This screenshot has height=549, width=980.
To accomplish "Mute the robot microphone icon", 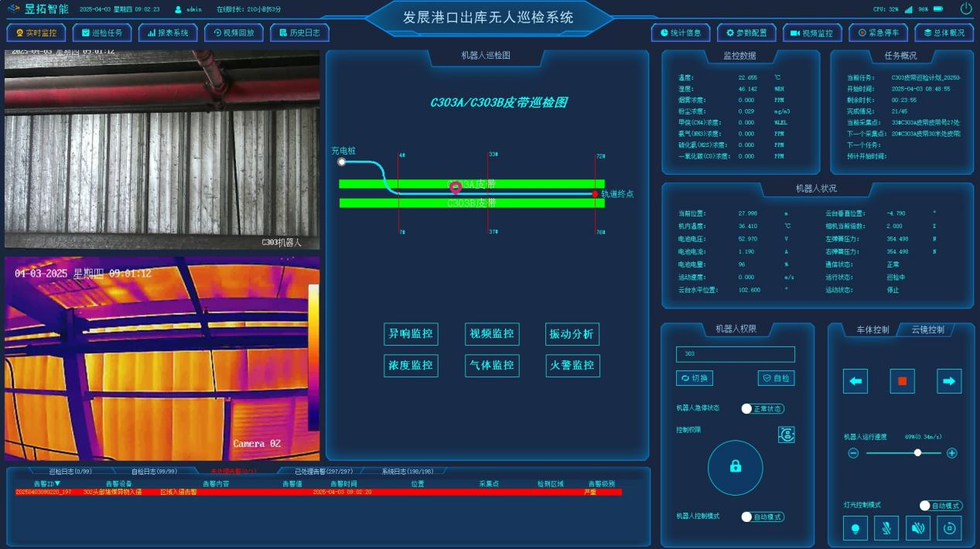I will pos(886,528).
